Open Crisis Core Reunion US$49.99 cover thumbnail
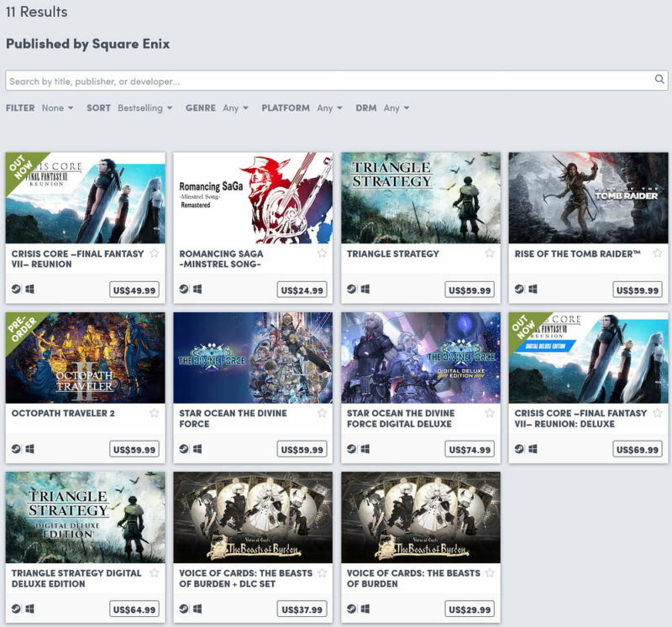The width and height of the screenshot is (672, 627). 86,198
